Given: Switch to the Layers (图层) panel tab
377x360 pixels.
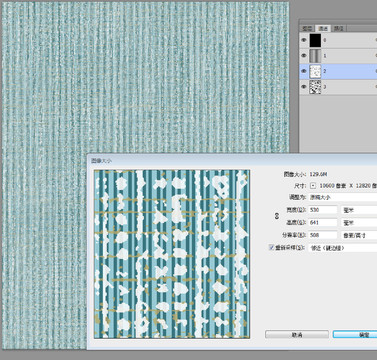Looking at the screenshot, I should 307,29.
